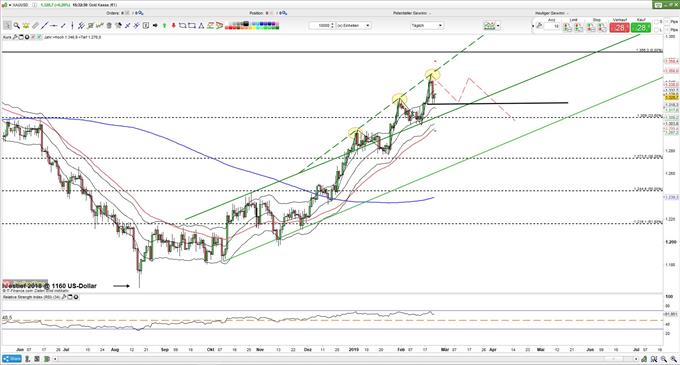Toggle the S checkbox beside Kauf
Image resolution: width=680 pixels, height=365 pixels.
[x=657, y=22]
